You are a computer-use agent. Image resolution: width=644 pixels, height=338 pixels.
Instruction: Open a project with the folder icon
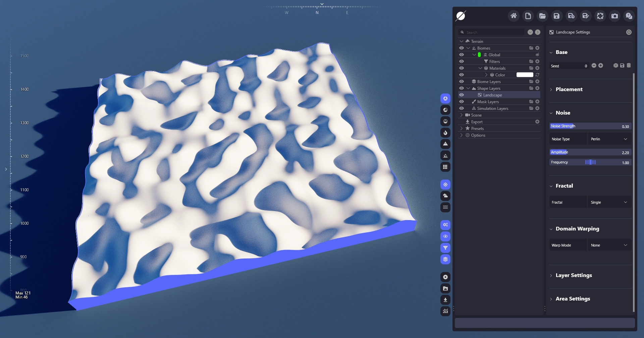click(x=542, y=16)
